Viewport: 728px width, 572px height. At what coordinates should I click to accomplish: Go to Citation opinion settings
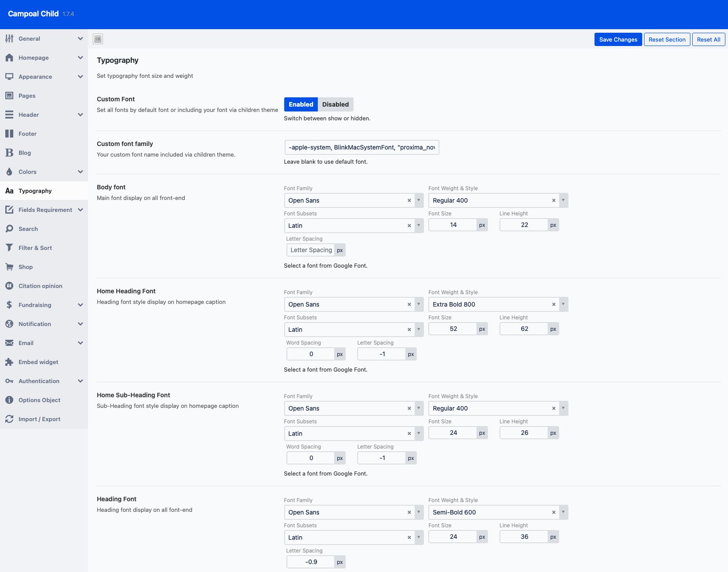[40, 286]
